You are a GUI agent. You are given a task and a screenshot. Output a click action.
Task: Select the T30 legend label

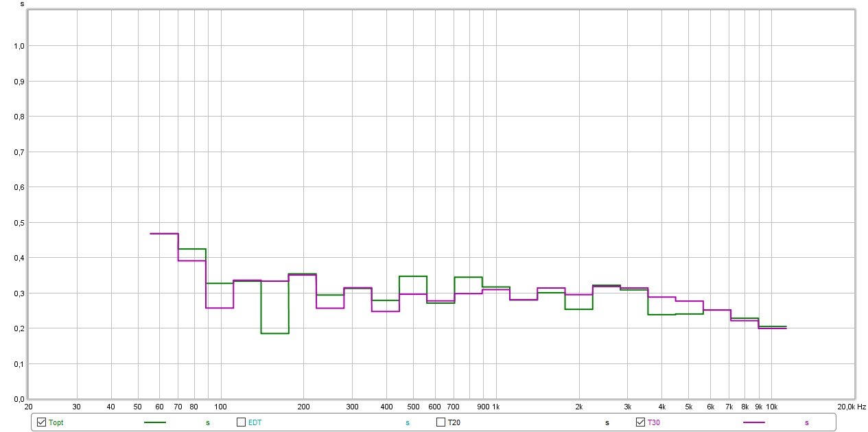pos(654,422)
